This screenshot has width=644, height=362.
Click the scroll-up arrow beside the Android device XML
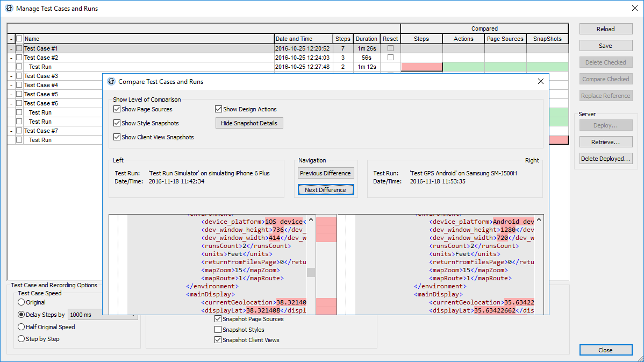click(539, 220)
